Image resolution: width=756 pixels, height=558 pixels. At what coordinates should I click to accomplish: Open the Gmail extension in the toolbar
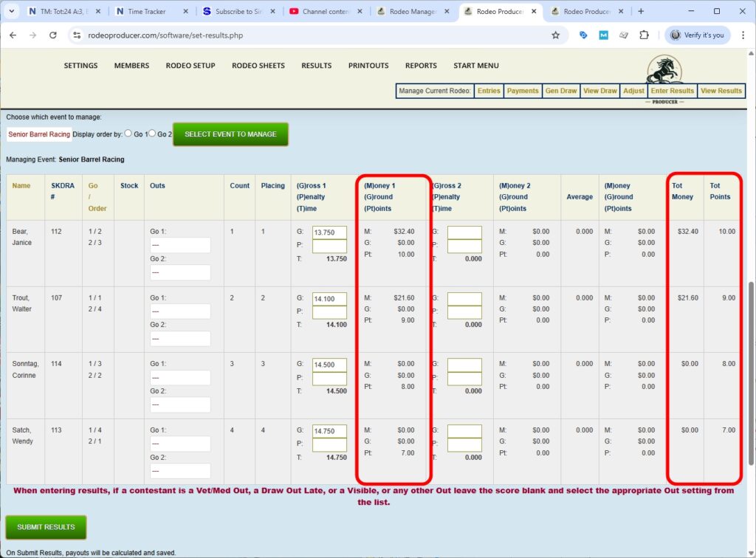(x=604, y=35)
